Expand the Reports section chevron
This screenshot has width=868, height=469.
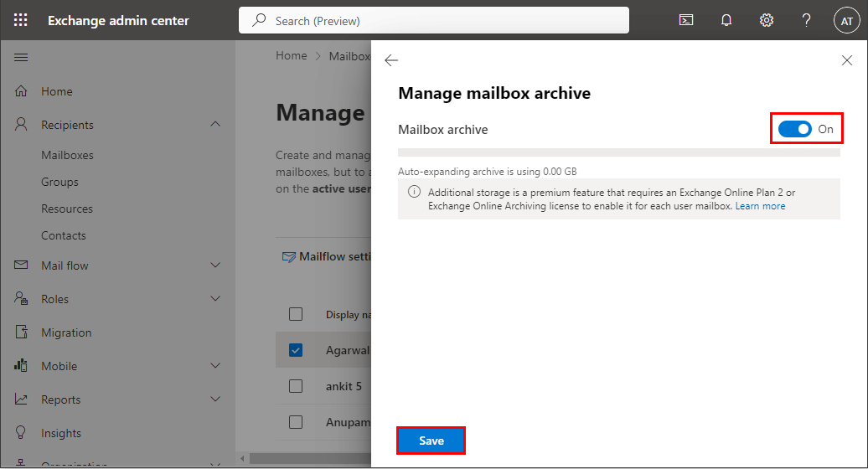(215, 399)
